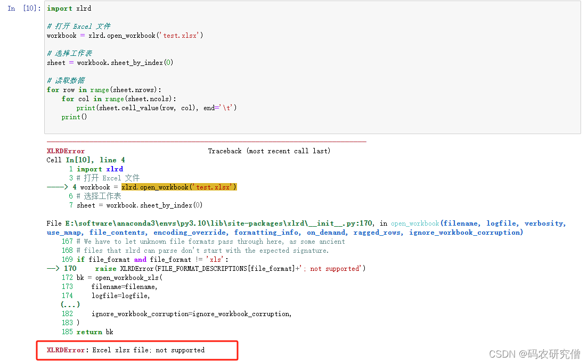
Task: Expand the collapsed (...) traceback lines
Action: (x=70, y=304)
